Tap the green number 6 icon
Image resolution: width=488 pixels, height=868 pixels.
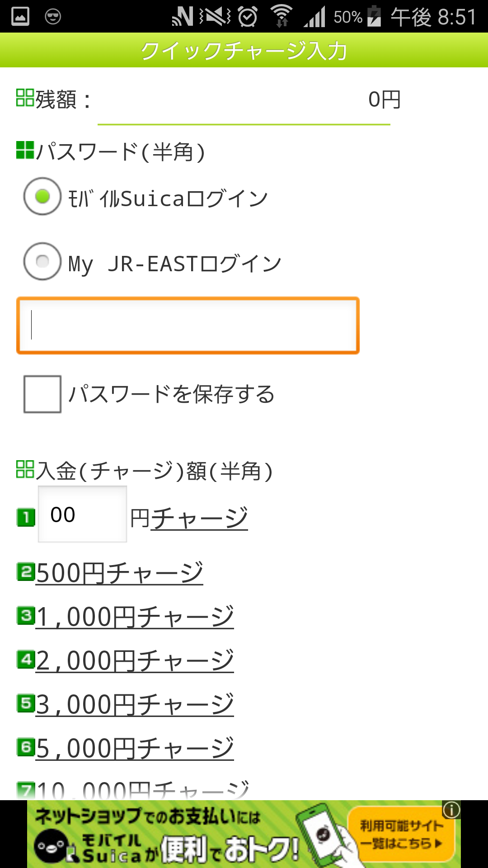[26, 747]
